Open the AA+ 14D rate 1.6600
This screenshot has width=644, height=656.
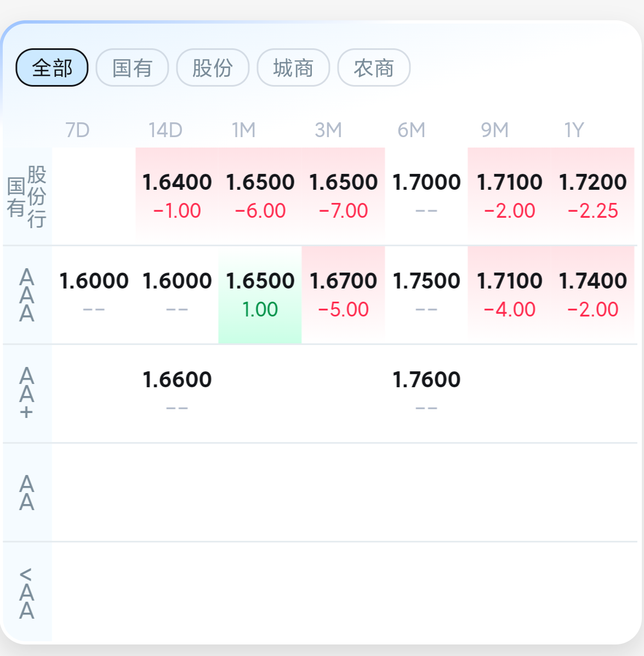177,380
